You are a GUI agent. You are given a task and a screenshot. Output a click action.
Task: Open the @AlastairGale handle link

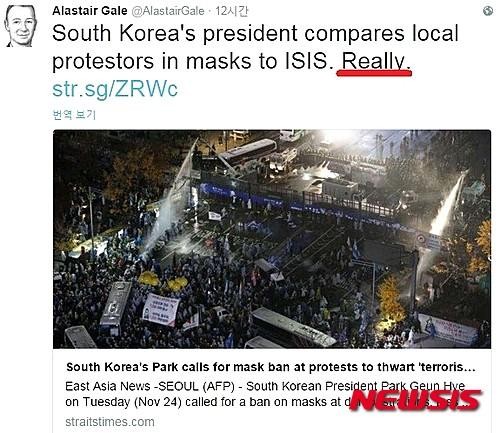(168, 11)
